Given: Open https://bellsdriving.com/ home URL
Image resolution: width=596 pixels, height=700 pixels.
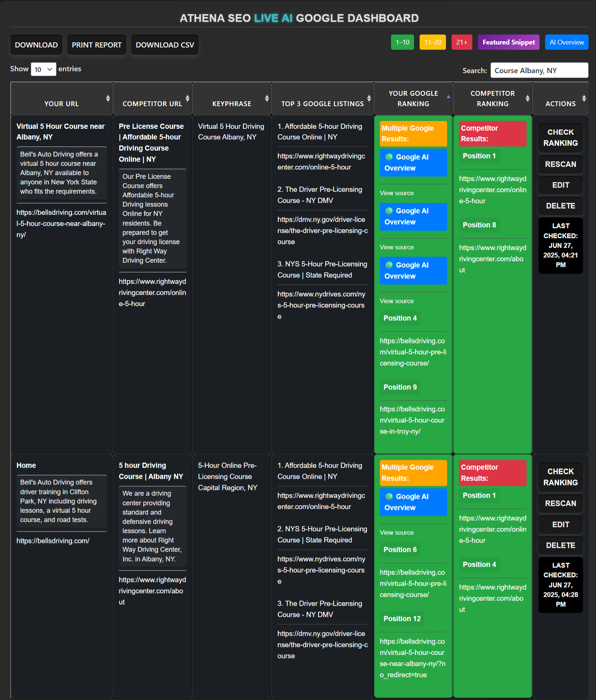Looking at the screenshot, I should pos(53,541).
